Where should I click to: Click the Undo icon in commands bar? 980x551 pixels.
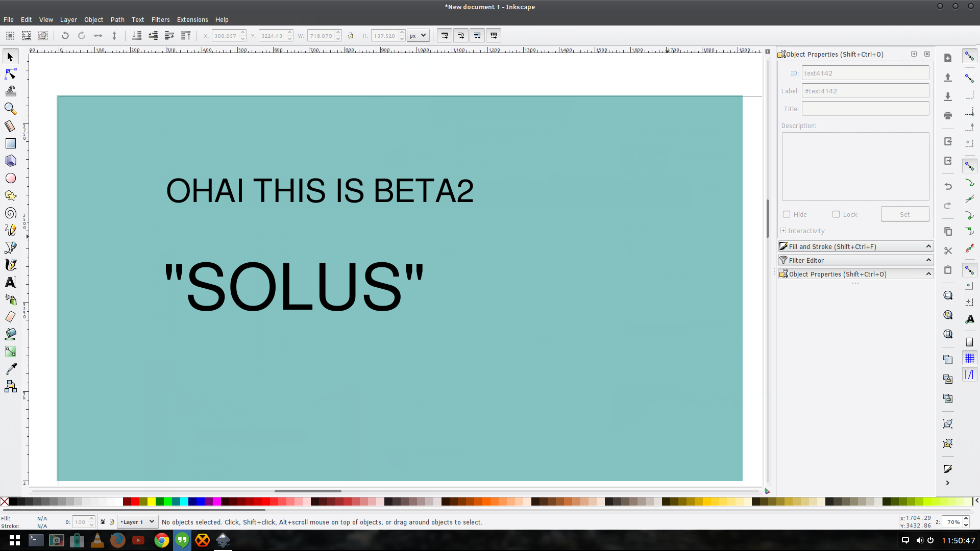point(948,186)
